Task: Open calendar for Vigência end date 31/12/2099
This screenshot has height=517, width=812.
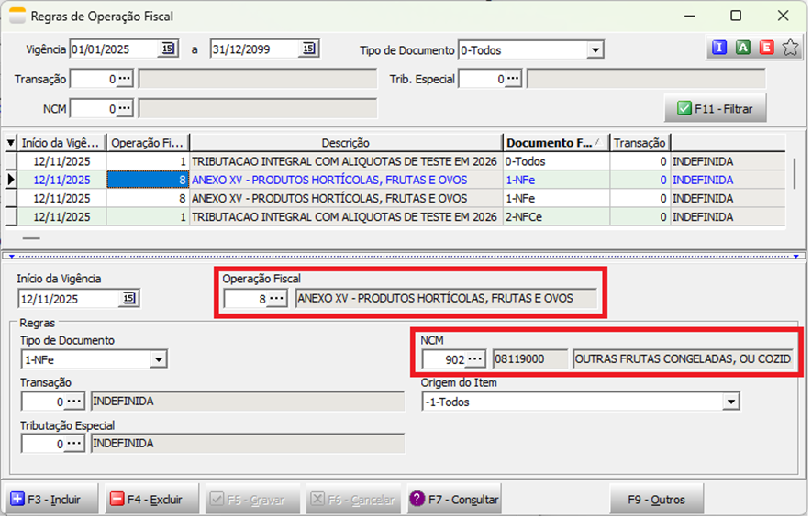Action: tap(308, 49)
